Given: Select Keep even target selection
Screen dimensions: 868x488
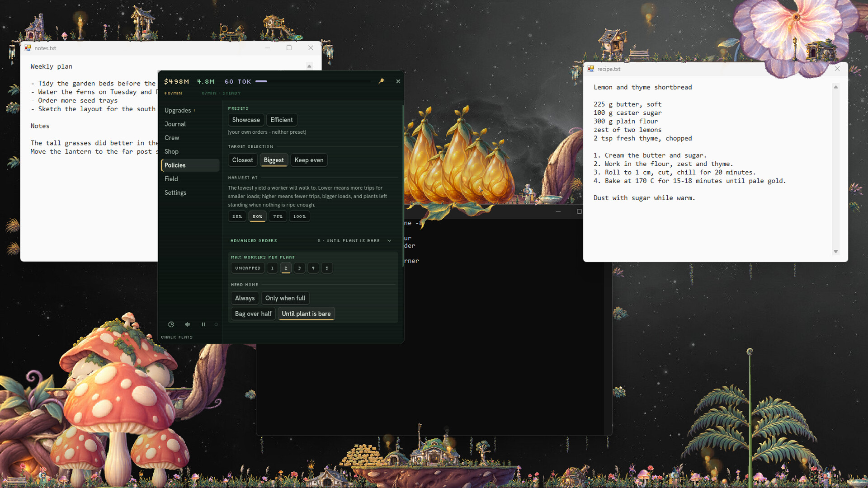Looking at the screenshot, I should [x=309, y=160].
